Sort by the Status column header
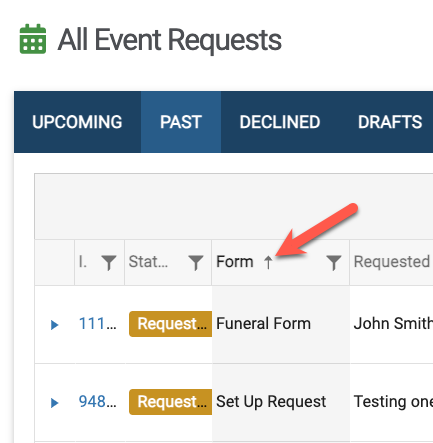Image resolution: width=433 pixels, height=443 pixels. (148, 262)
